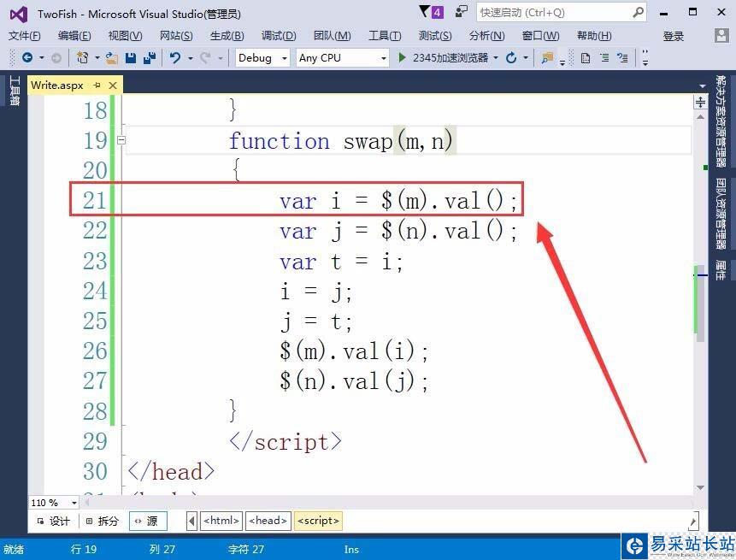Open the 解决方案资源管理器 side panel tab
The height and width of the screenshot is (560, 736).
[721, 121]
